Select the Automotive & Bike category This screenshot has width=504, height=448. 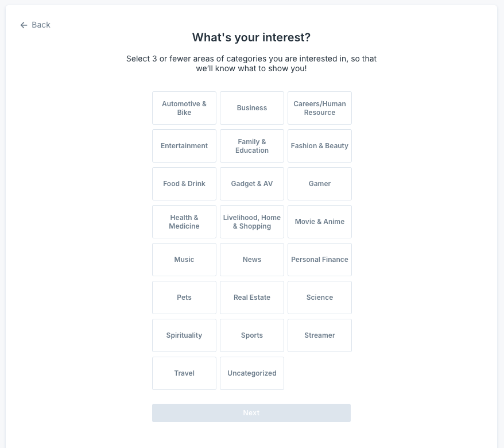click(184, 108)
